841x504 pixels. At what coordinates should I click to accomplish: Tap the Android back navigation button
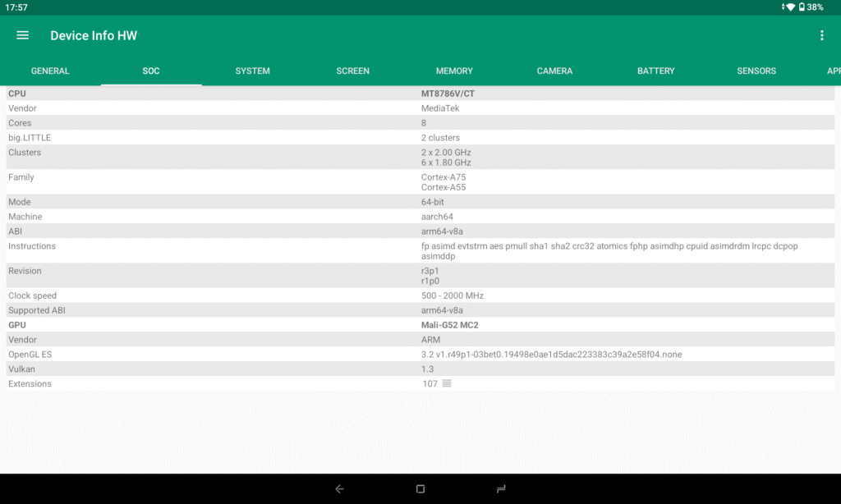click(x=339, y=489)
